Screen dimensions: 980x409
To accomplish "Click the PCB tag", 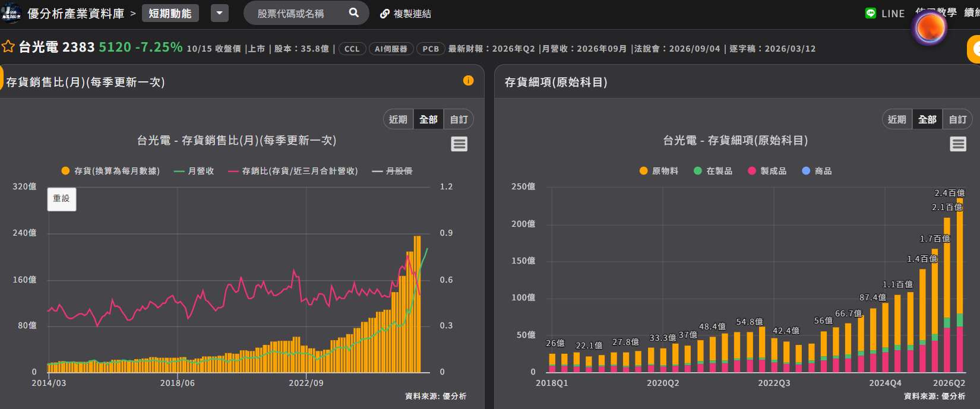I will click(x=431, y=49).
